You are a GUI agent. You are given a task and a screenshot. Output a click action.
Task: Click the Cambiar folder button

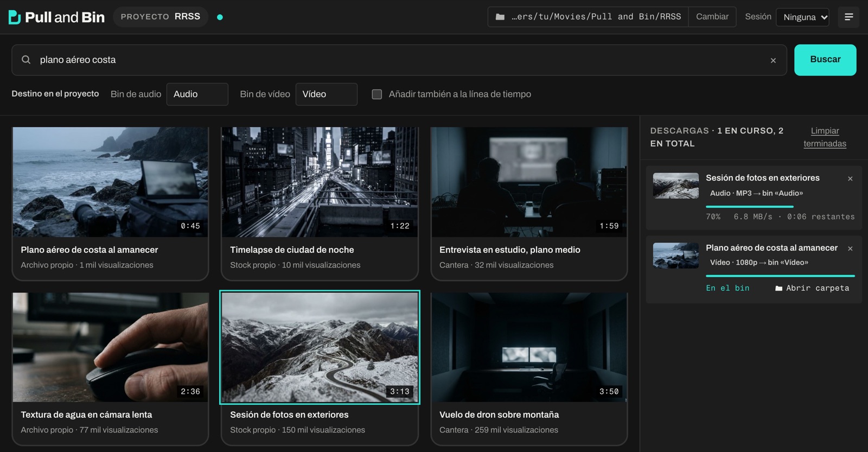click(712, 17)
